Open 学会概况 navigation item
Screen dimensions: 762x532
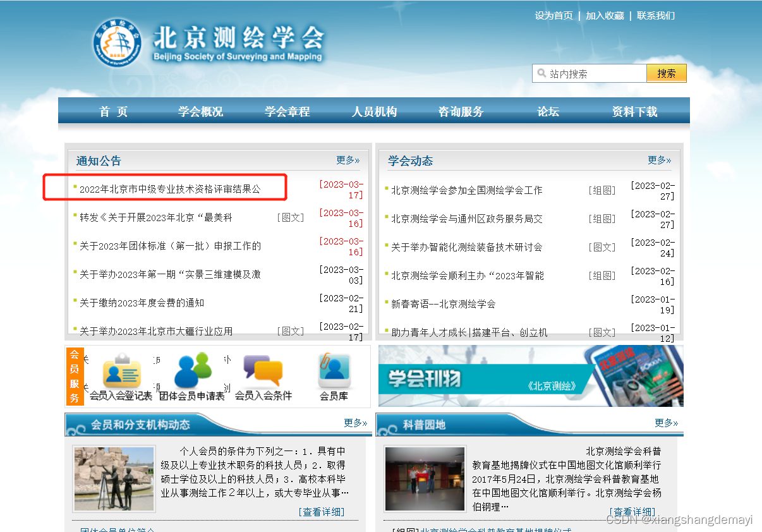201,112
